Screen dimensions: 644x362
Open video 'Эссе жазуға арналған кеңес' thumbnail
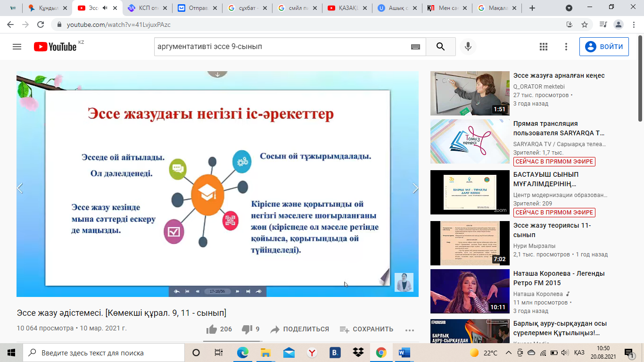pyautogui.click(x=470, y=93)
